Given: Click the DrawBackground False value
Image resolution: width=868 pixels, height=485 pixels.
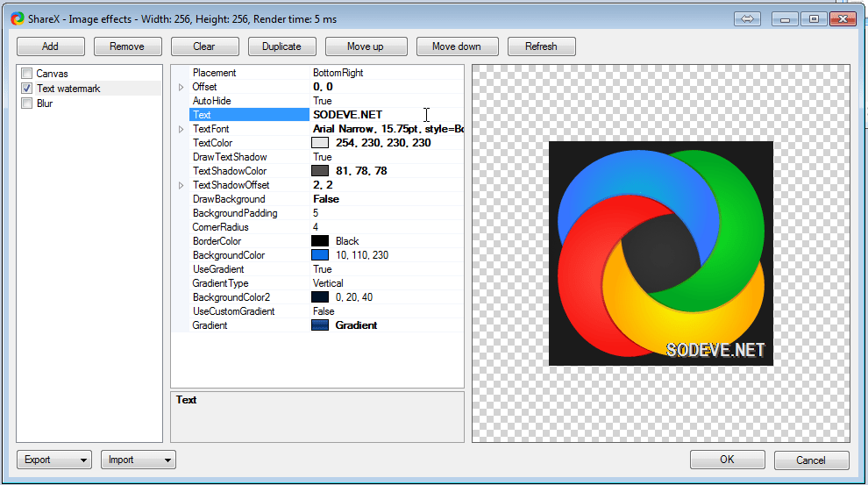Looking at the screenshot, I should pyautogui.click(x=326, y=199).
